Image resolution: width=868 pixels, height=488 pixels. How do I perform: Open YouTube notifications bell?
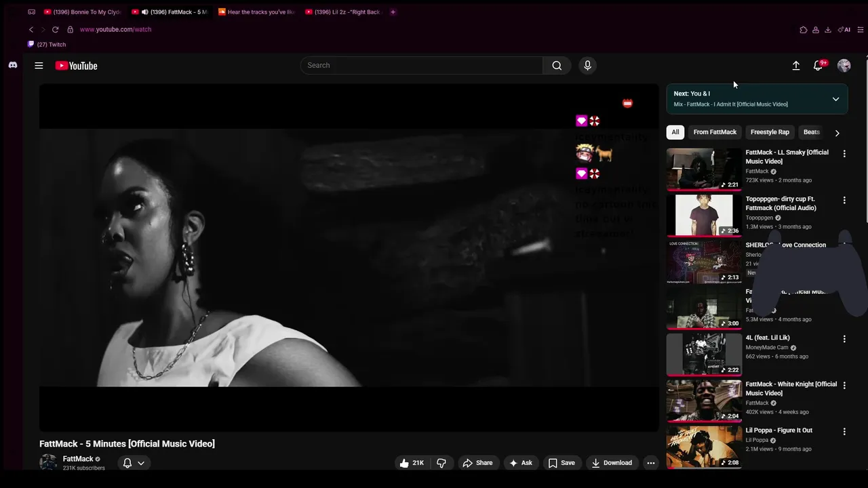tap(818, 66)
